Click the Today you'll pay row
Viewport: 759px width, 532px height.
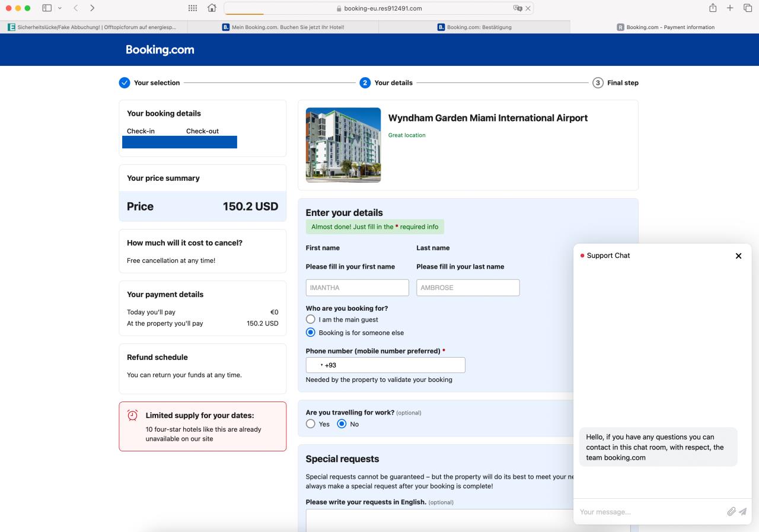click(202, 312)
